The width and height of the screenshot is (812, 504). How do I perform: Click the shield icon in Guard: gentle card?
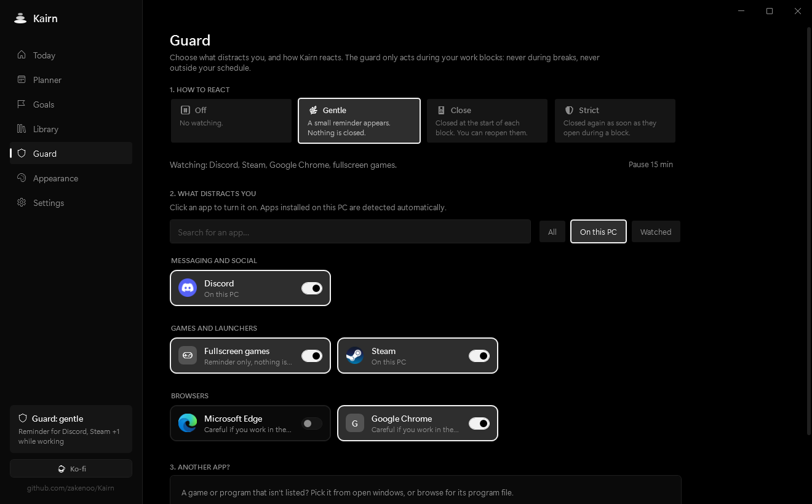coord(23,418)
